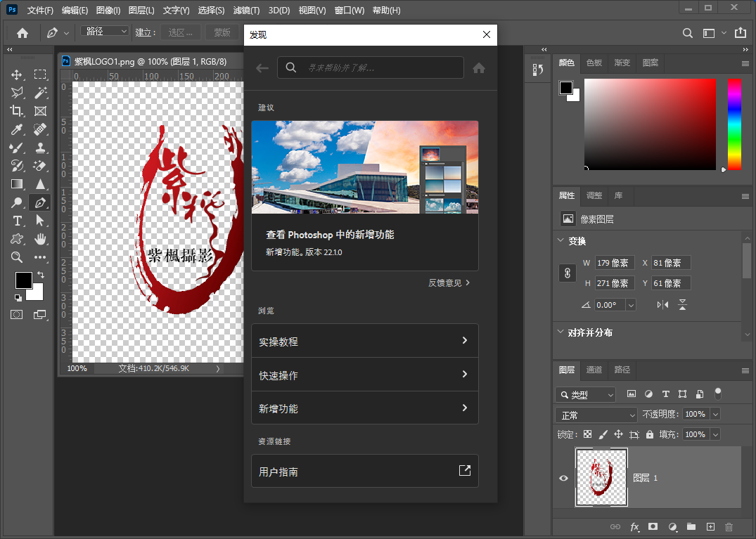This screenshot has height=539, width=756.
Task: Create a new layer
Action: [x=710, y=526]
